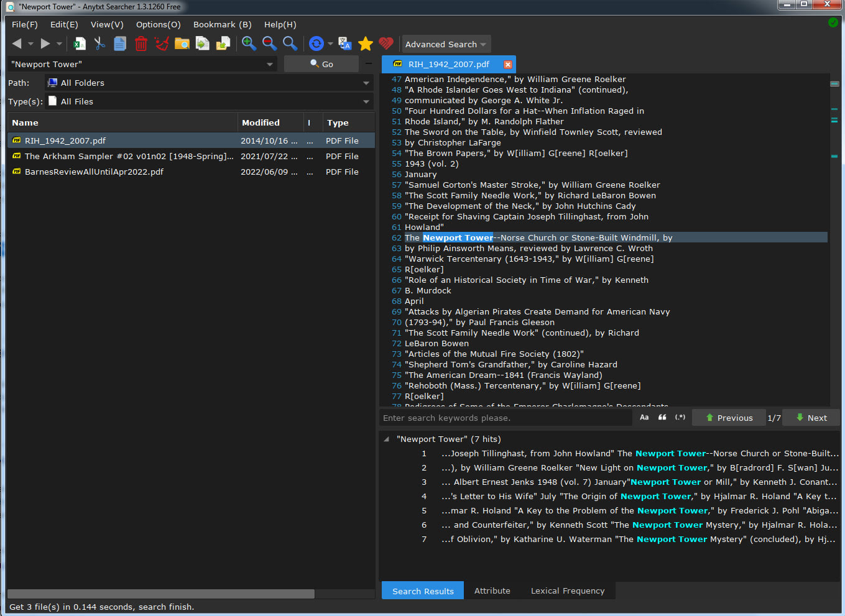
Task: Click the red heart donate icon
Action: tap(386, 44)
